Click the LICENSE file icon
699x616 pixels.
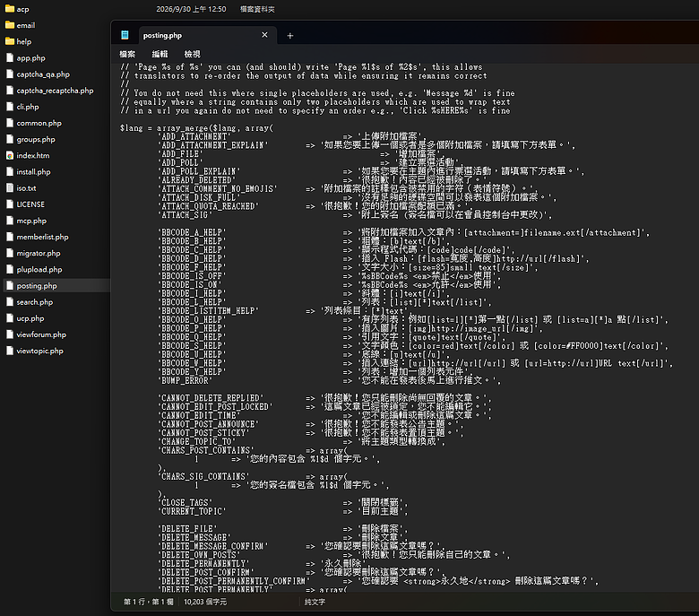coord(10,204)
